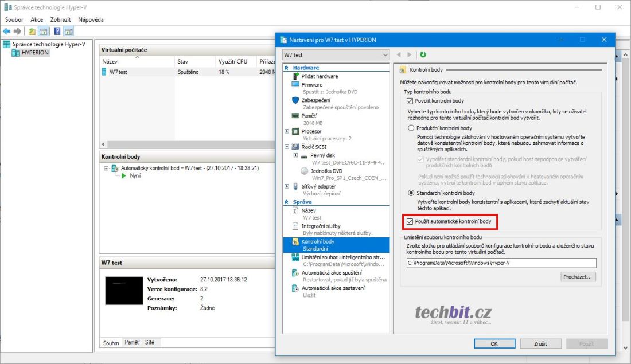Image resolution: width=631 pixels, height=364 pixels.
Task: Click the green refresh icon in settings toolbar
Action: (x=423, y=54)
